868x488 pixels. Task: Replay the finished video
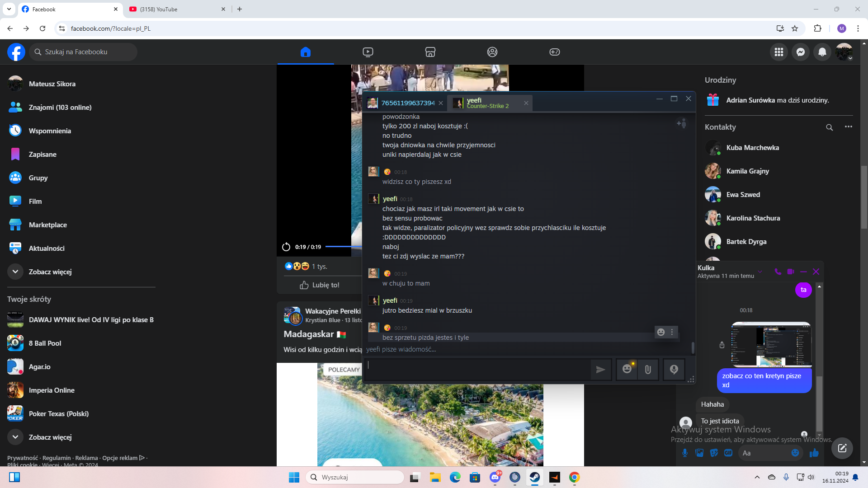(286, 247)
